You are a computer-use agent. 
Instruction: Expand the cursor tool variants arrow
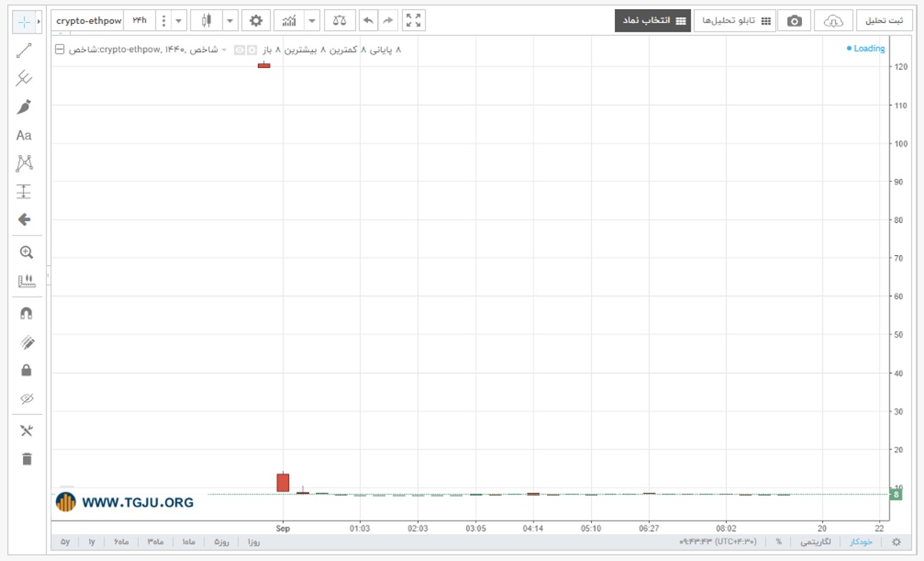[x=39, y=22]
